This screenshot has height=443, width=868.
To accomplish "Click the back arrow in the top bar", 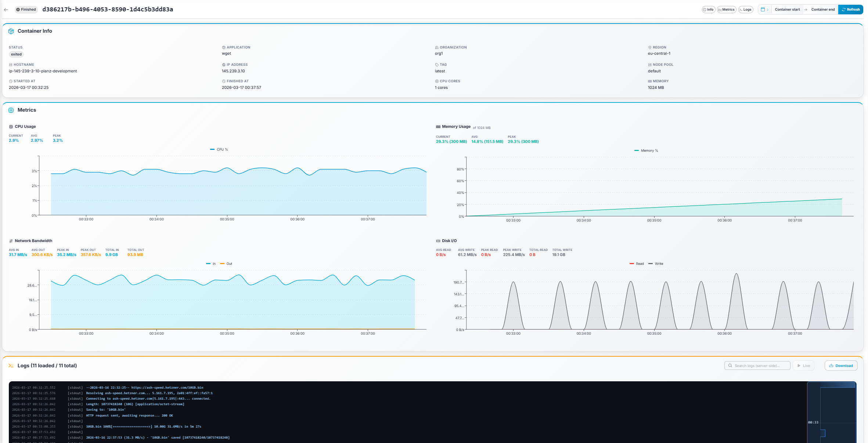I will tap(6, 10).
